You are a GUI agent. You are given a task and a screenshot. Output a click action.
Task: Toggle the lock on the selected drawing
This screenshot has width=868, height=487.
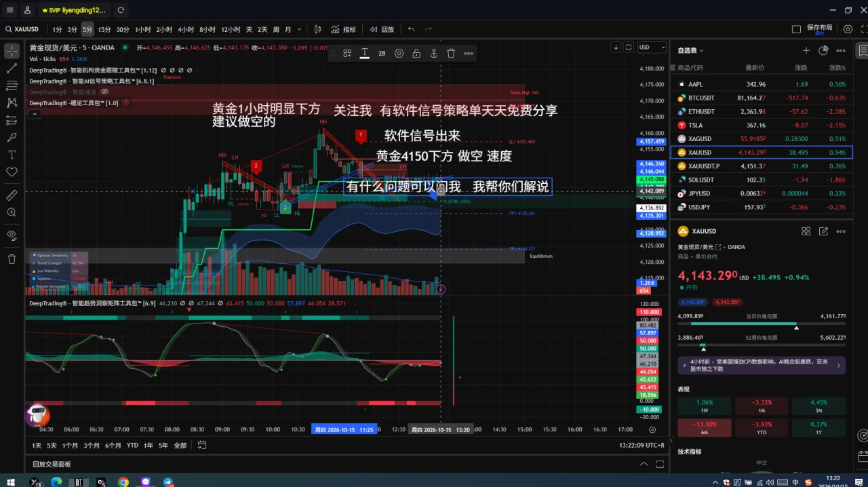[416, 53]
